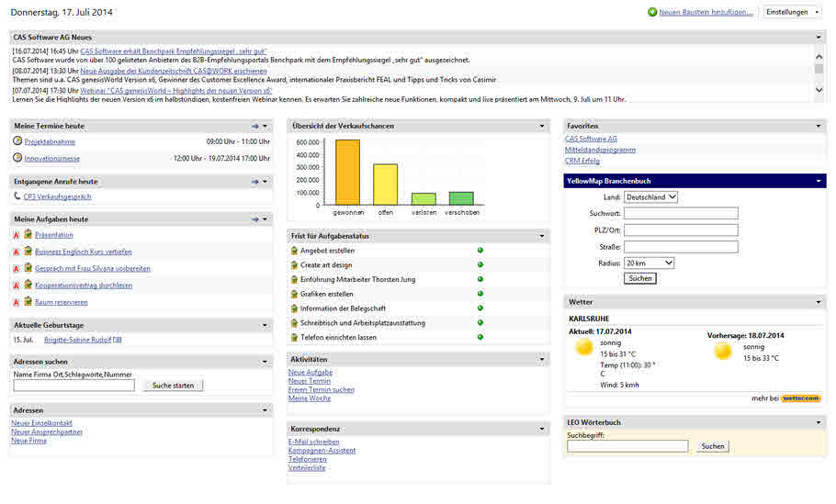The height and width of the screenshot is (504, 836).
Task: Click the green status dot for Angebot erstellen
Action: pos(480,251)
